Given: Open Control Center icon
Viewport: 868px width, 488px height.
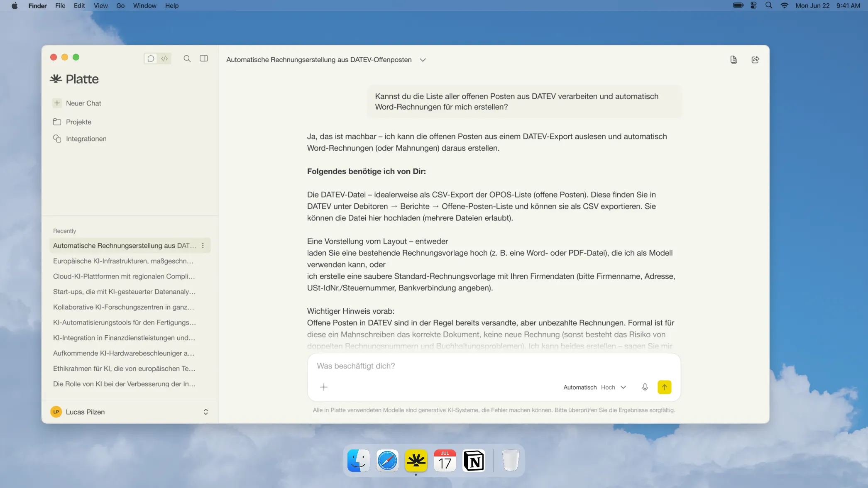Looking at the screenshot, I should tap(753, 5).
